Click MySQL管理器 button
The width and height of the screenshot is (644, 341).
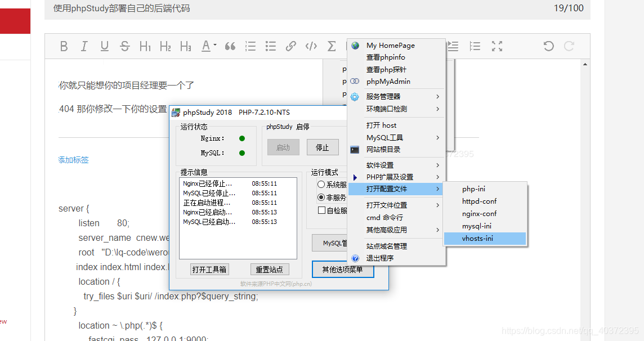click(330, 243)
